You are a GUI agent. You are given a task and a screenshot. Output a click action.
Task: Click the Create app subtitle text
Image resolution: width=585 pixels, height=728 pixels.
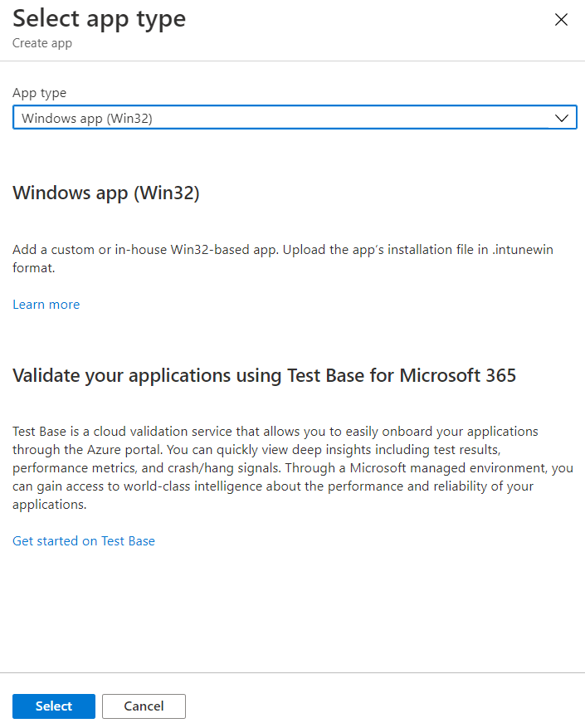[x=42, y=43]
